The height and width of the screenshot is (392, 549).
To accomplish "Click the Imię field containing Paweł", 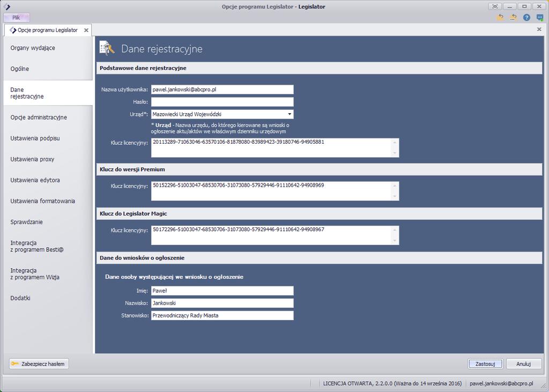I will click(222, 291).
